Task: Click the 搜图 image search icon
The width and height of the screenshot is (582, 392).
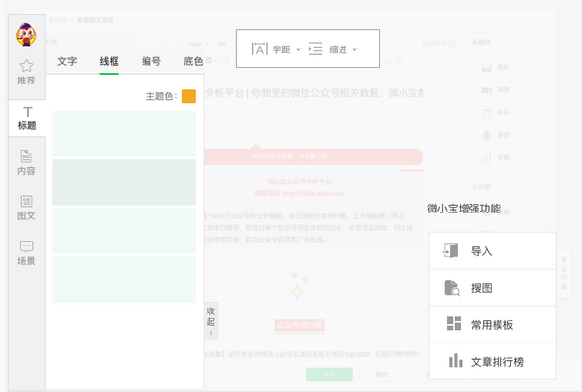Action: click(451, 287)
